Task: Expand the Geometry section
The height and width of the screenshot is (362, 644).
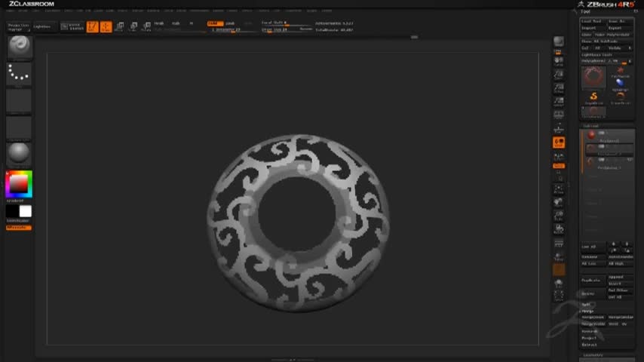Action: (x=593, y=355)
